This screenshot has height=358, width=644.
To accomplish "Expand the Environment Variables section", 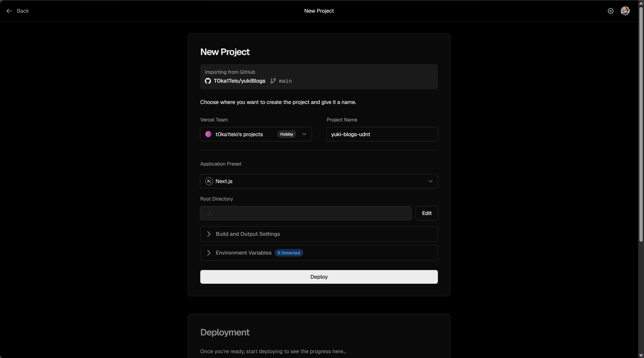I will tap(319, 253).
